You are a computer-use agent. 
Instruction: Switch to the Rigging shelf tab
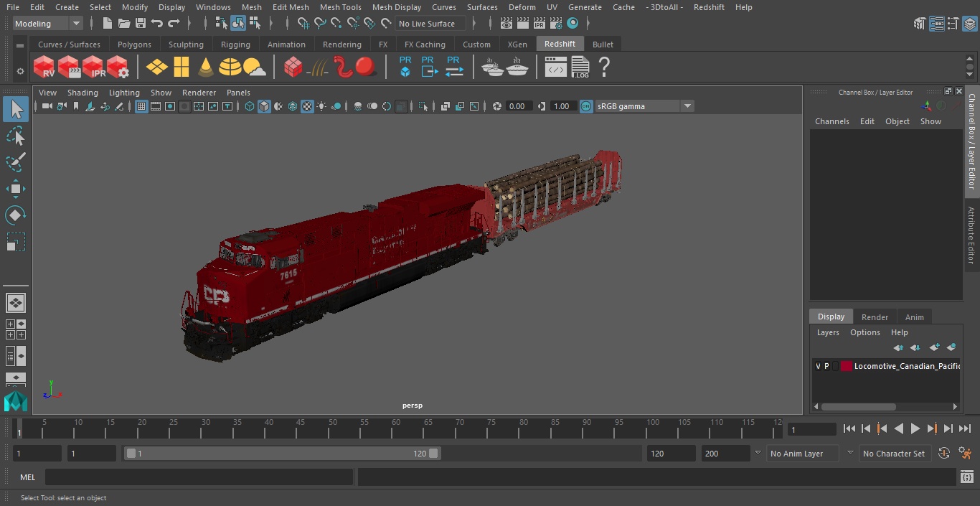pyautogui.click(x=235, y=44)
